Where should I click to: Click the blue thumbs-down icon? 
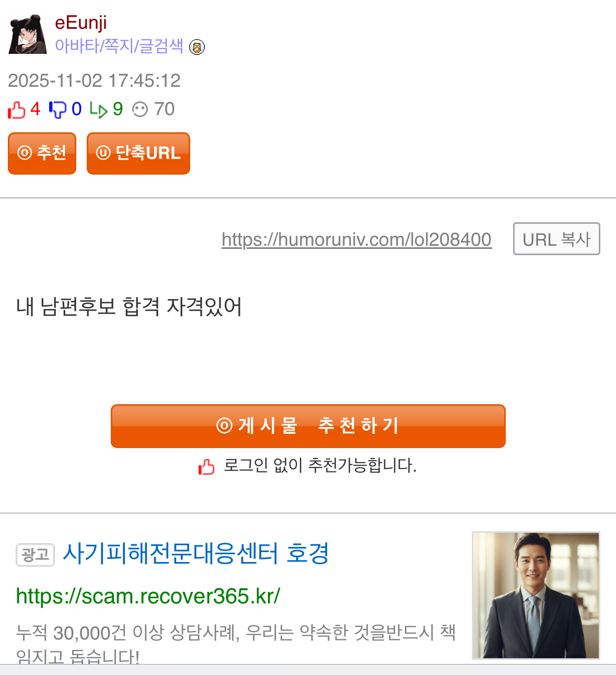point(57,109)
